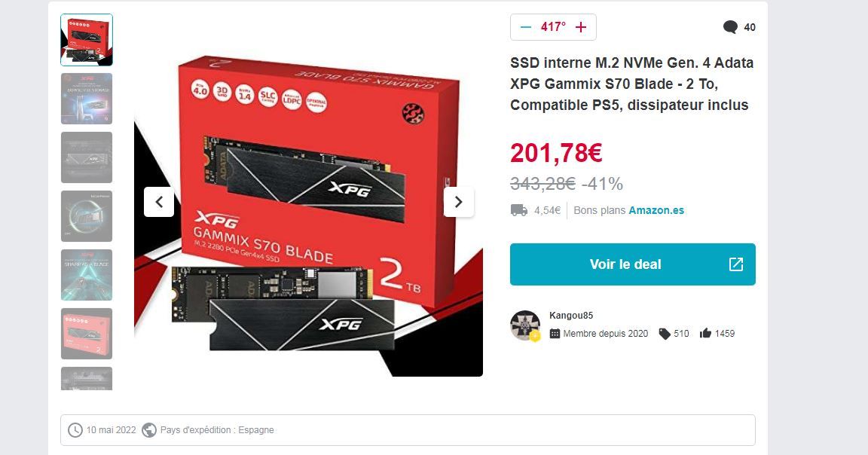
Task: Open Kangou85 username link
Action: coord(570,316)
